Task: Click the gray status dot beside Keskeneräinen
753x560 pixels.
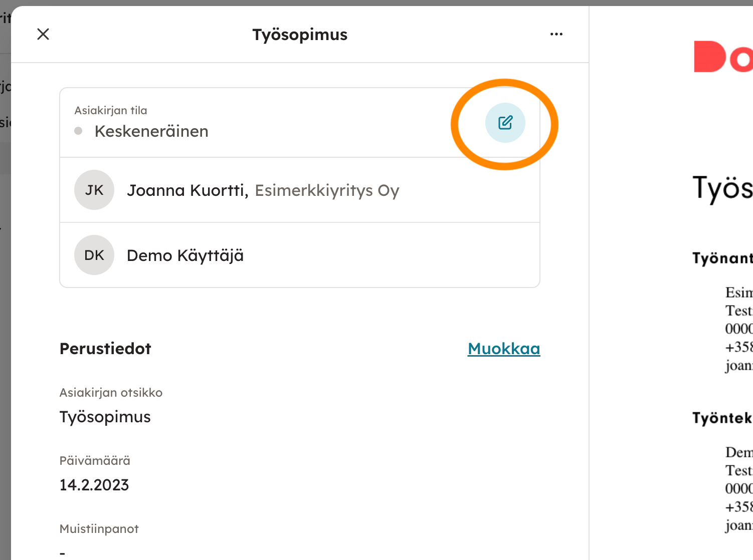Action: 78,131
